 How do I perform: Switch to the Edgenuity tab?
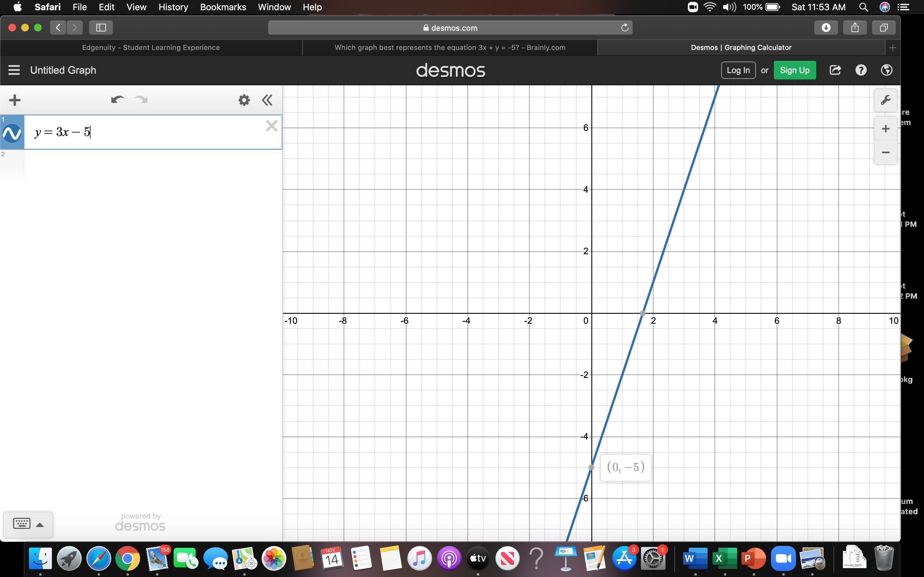[x=151, y=48]
